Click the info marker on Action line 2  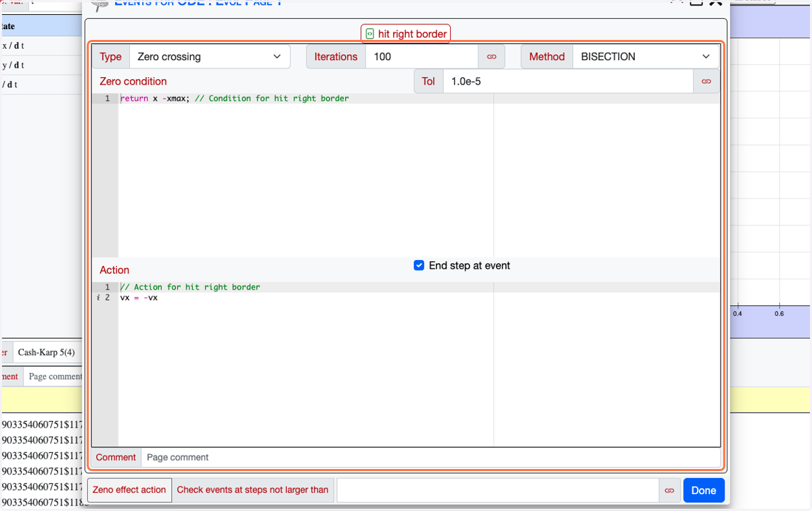point(98,298)
